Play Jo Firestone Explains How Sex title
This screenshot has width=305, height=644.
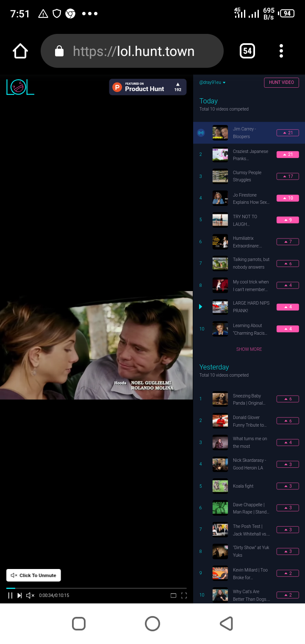tap(251, 199)
